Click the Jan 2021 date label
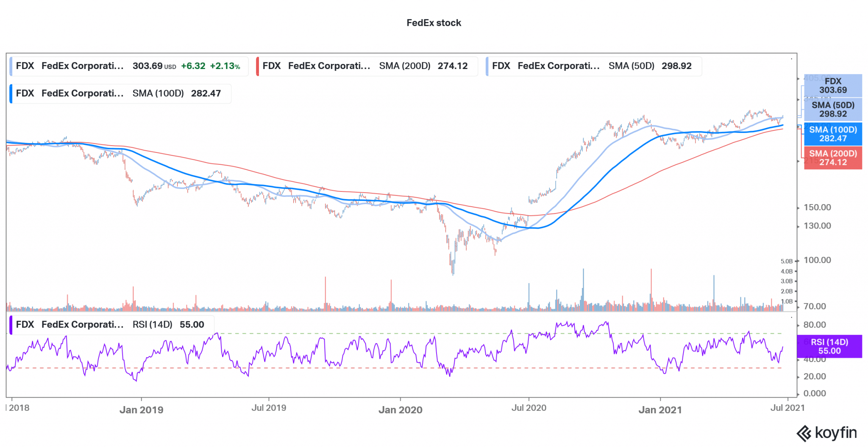This screenshot has height=448, width=868. pyautogui.click(x=660, y=410)
